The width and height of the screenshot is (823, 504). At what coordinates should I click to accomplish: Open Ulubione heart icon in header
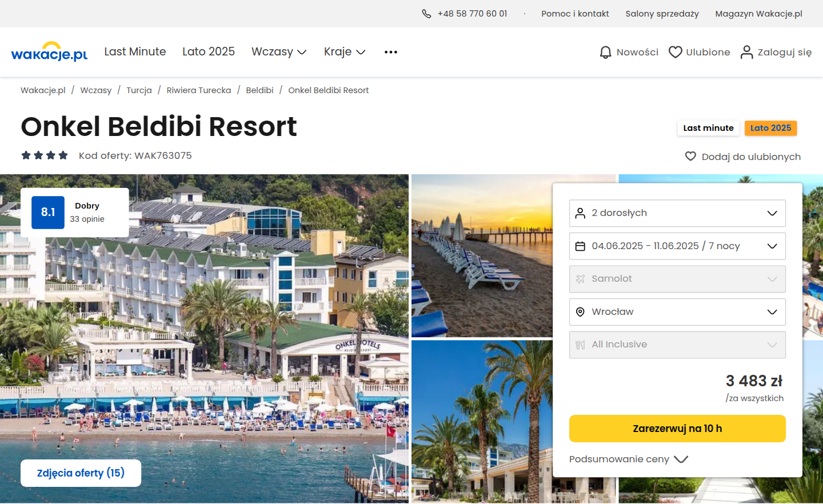(x=676, y=52)
